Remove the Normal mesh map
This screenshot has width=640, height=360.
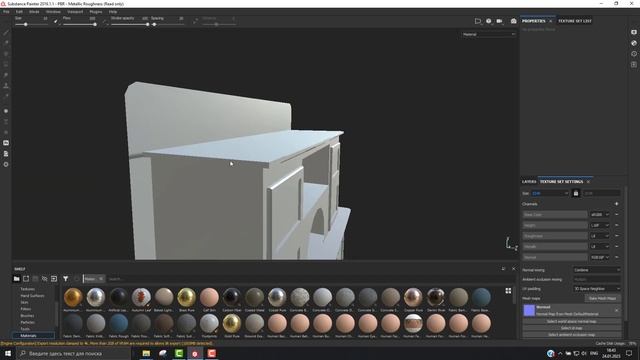tap(616, 310)
